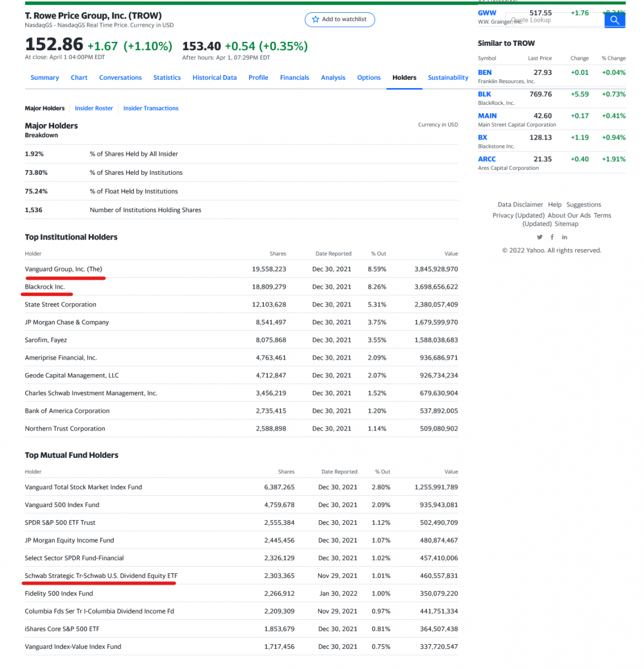This screenshot has height=670, width=644.
Task: Open the LinkedIn icon in the footer
Action: click(x=564, y=237)
